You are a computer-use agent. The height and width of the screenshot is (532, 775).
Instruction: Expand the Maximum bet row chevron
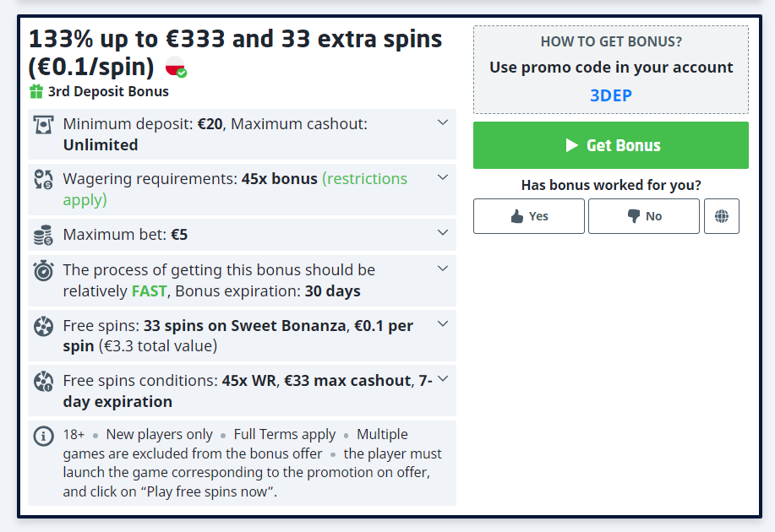(x=442, y=233)
